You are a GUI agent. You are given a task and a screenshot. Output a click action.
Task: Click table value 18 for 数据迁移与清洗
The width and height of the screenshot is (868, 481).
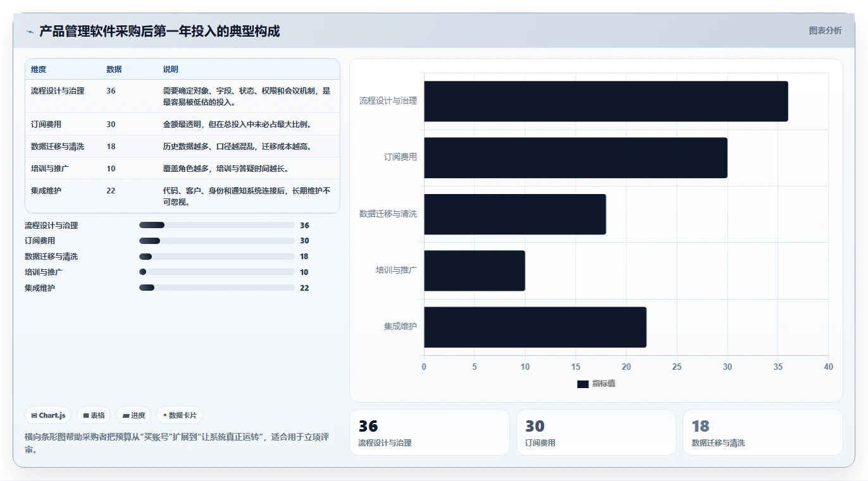[x=111, y=147]
